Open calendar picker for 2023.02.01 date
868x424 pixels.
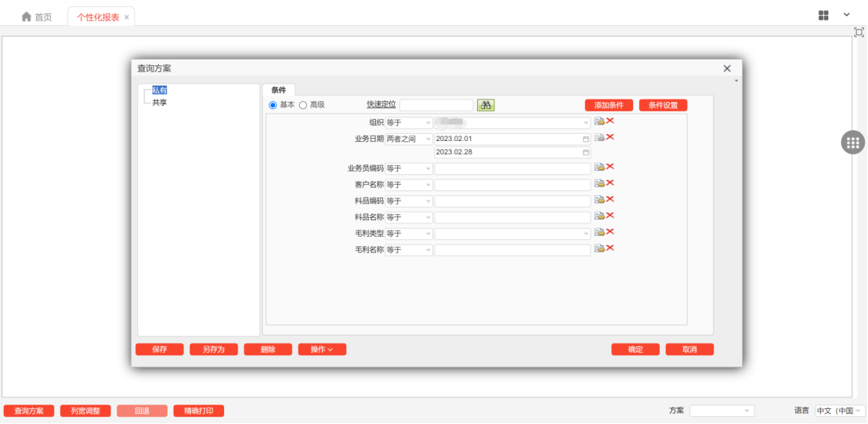tap(586, 139)
